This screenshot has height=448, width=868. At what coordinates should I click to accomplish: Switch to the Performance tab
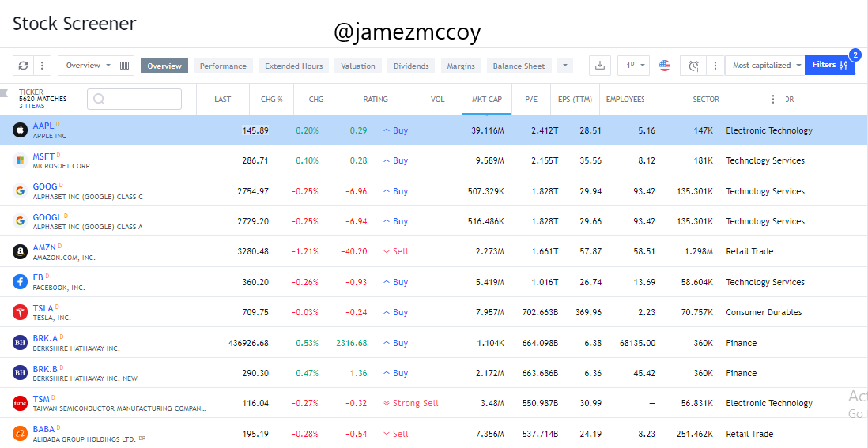pos(223,66)
